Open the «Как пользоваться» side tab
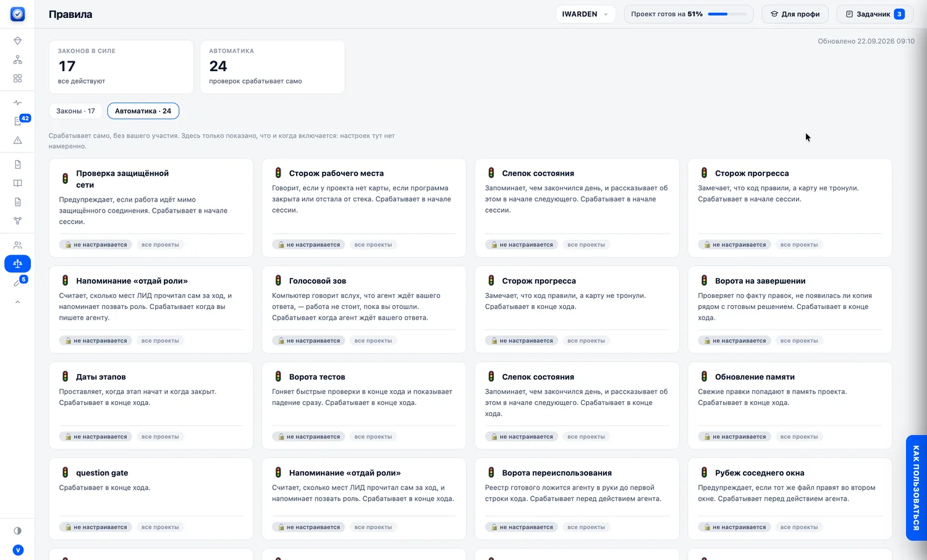 [916, 488]
